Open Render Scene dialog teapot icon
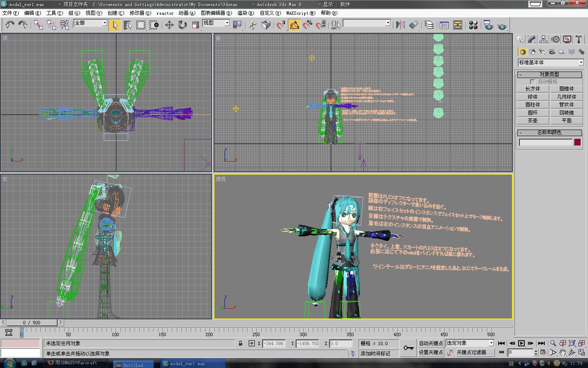Viewport: 588px width, 368px height. pos(488,25)
